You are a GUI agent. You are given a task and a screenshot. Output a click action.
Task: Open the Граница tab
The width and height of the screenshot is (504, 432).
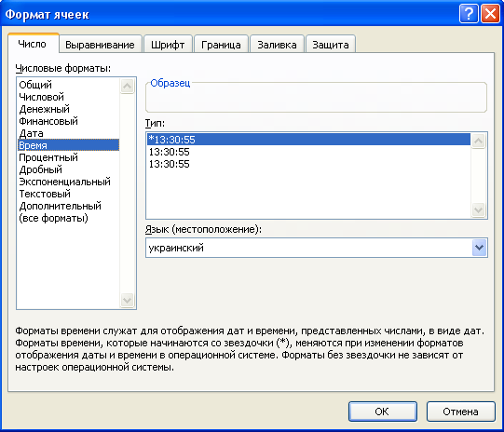(221, 45)
